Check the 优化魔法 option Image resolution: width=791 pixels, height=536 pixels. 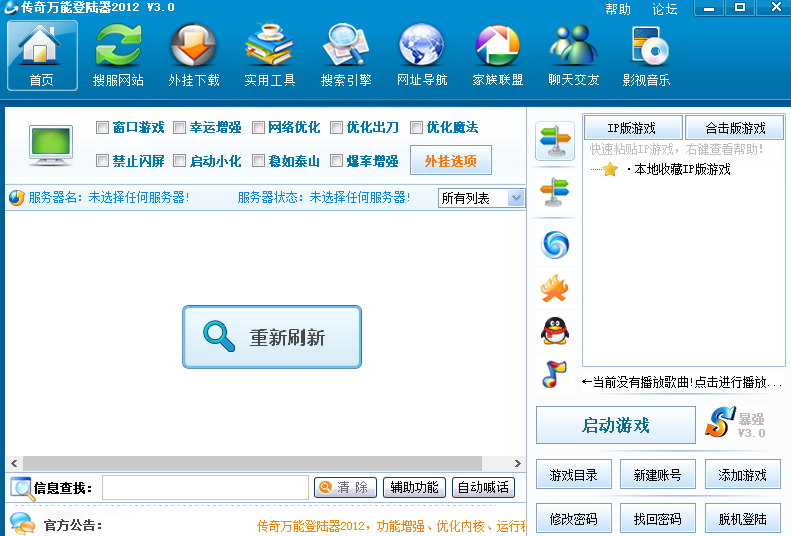pos(416,128)
